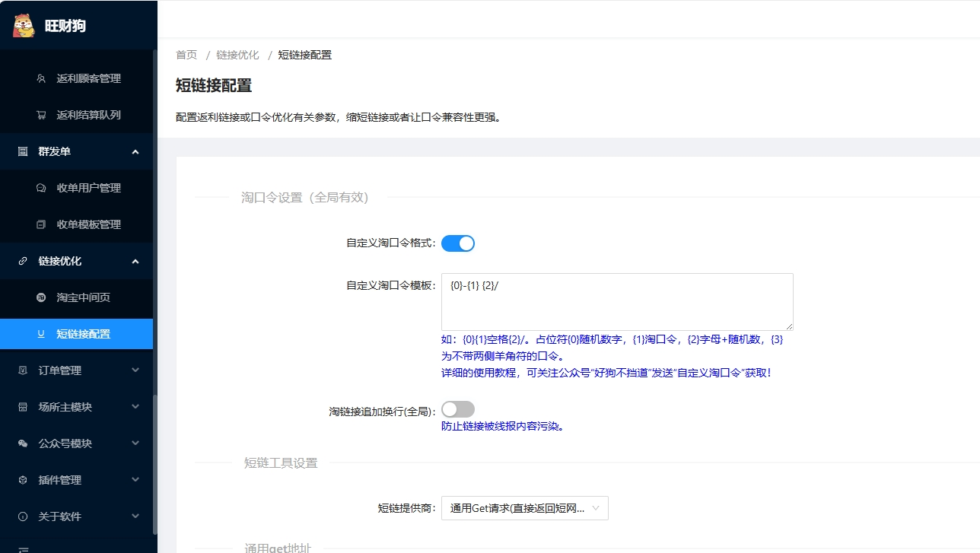Click the 淘宝中间页 icon

(x=41, y=297)
